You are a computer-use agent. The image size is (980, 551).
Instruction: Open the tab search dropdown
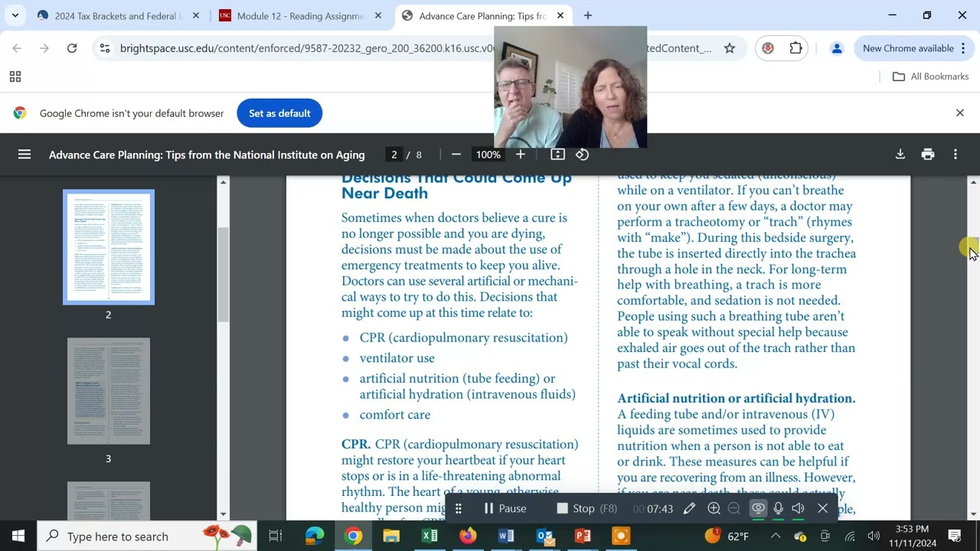[x=15, y=15]
